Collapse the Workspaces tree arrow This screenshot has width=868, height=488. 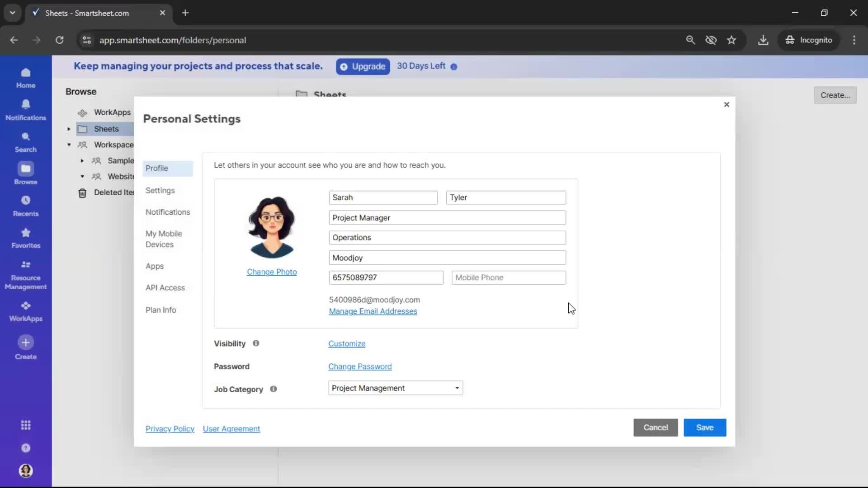69,145
